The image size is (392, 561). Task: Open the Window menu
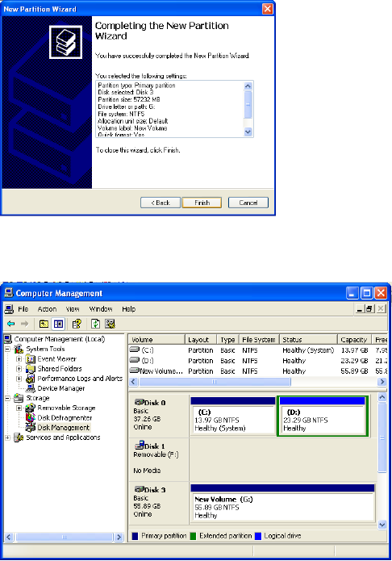(x=101, y=309)
